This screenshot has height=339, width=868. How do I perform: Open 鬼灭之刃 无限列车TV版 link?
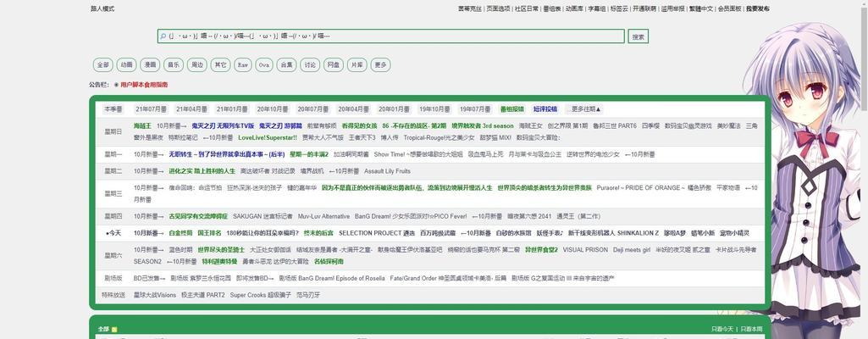coord(223,126)
